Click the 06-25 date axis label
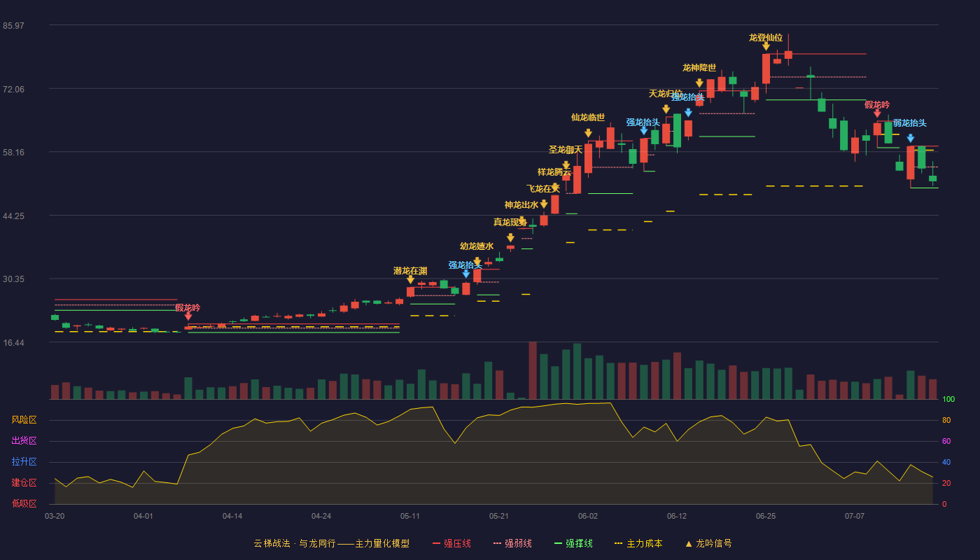 point(766,516)
